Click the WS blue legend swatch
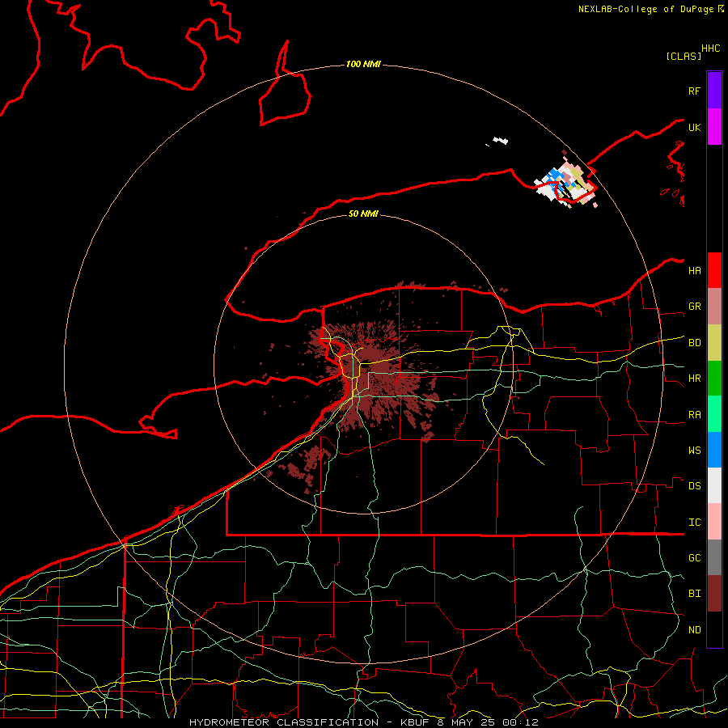 (714, 450)
